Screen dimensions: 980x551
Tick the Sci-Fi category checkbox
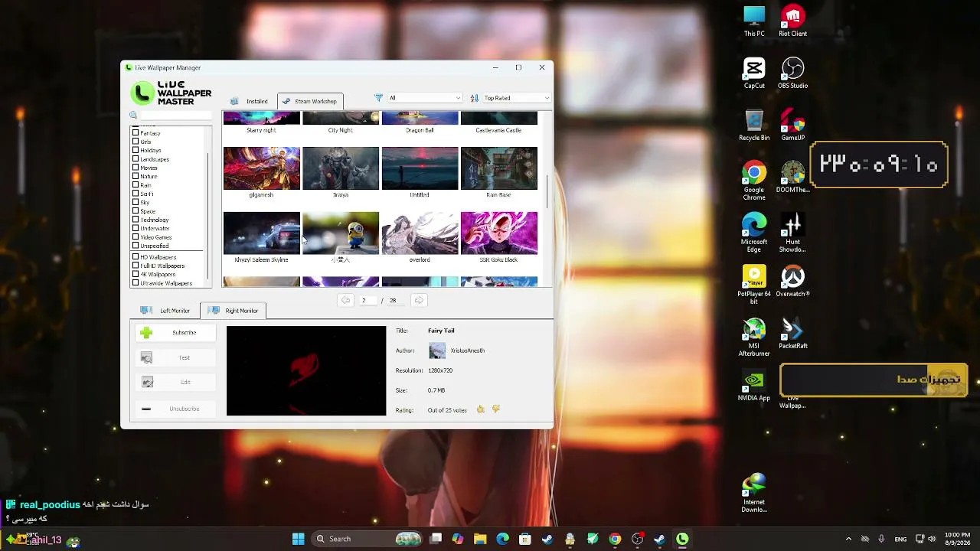(136, 194)
